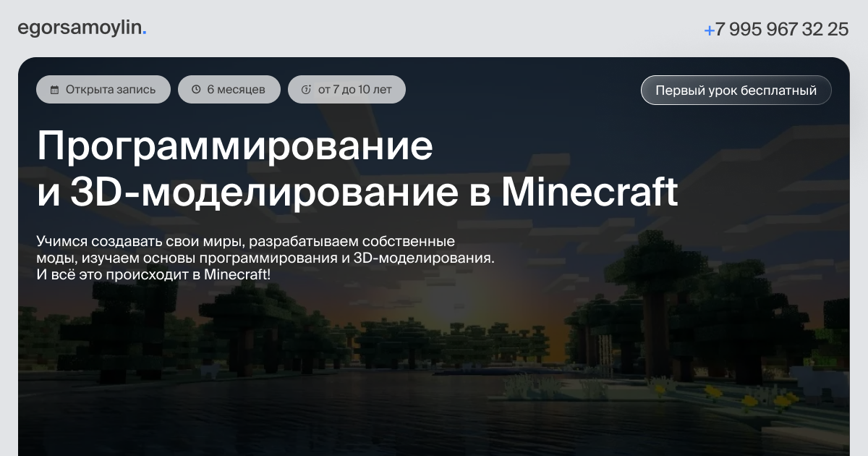The image size is (868, 456).
Task: Click the description paragraph starting 'Учимся создавать свои миры'
Action: (x=265, y=258)
